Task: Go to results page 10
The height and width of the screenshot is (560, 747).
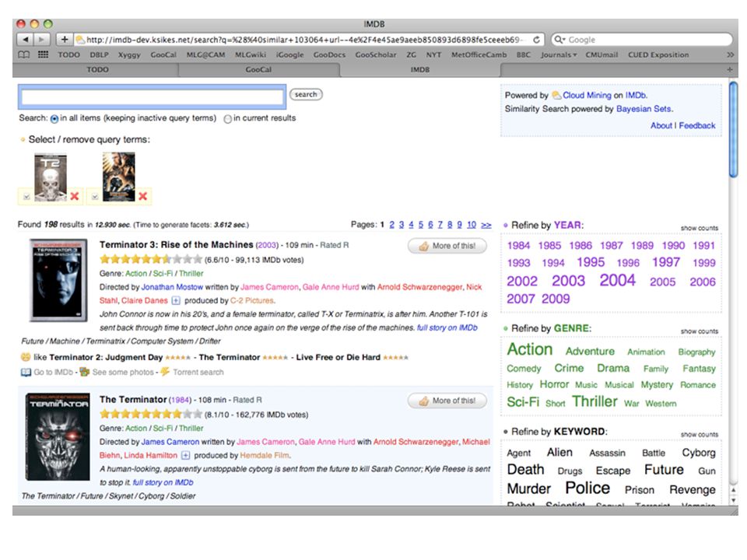Action: click(472, 225)
